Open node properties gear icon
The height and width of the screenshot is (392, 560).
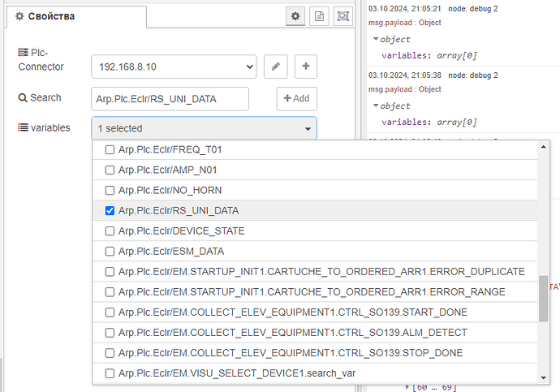[296, 16]
